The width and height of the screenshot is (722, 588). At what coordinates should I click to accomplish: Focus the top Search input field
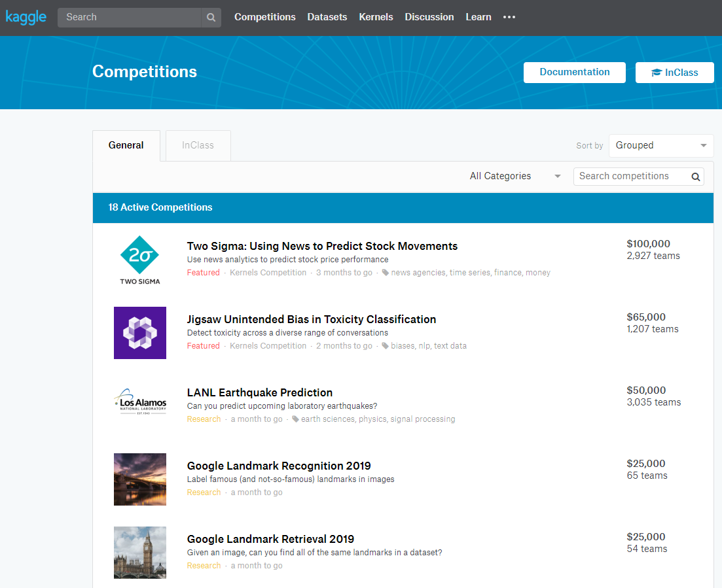[x=130, y=18]
